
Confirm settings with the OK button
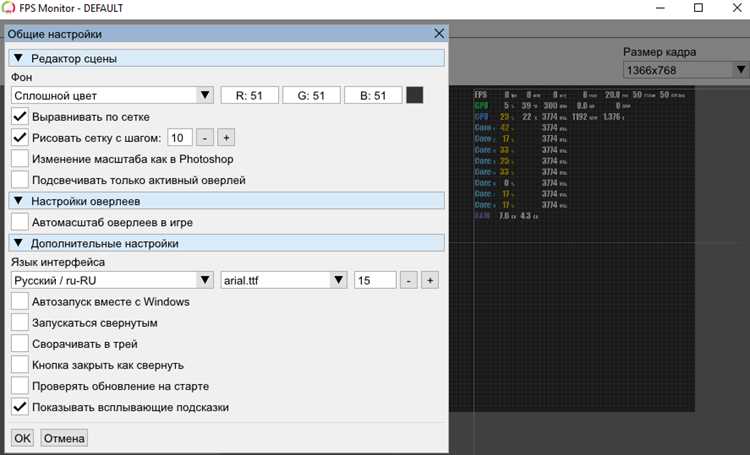[x=22, y=438]
